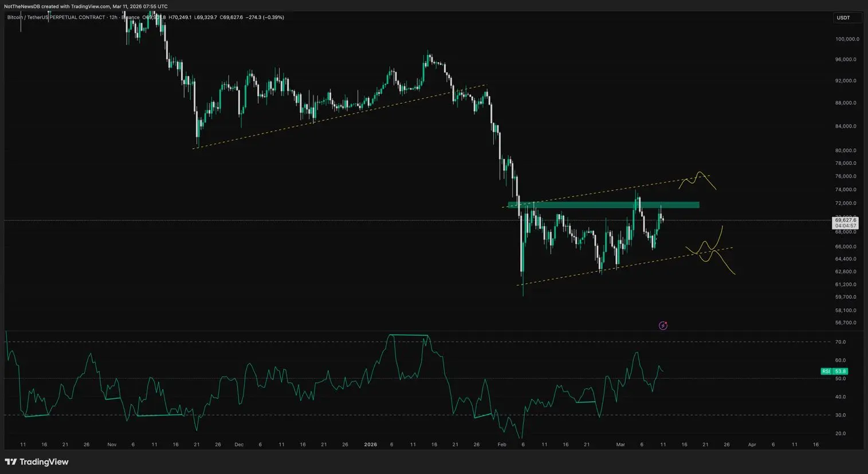Click the candle countdown timer 04:04:57
Viewport: 868px width, 474px height.
tap(845, 226)
